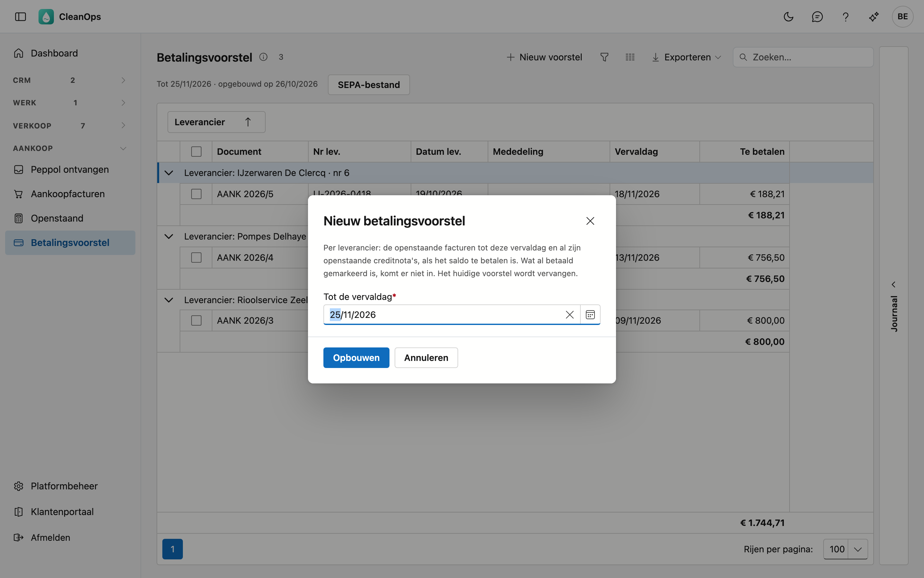
Task: Expand the Journaal side panel arrow
Action: pos(894,285)
